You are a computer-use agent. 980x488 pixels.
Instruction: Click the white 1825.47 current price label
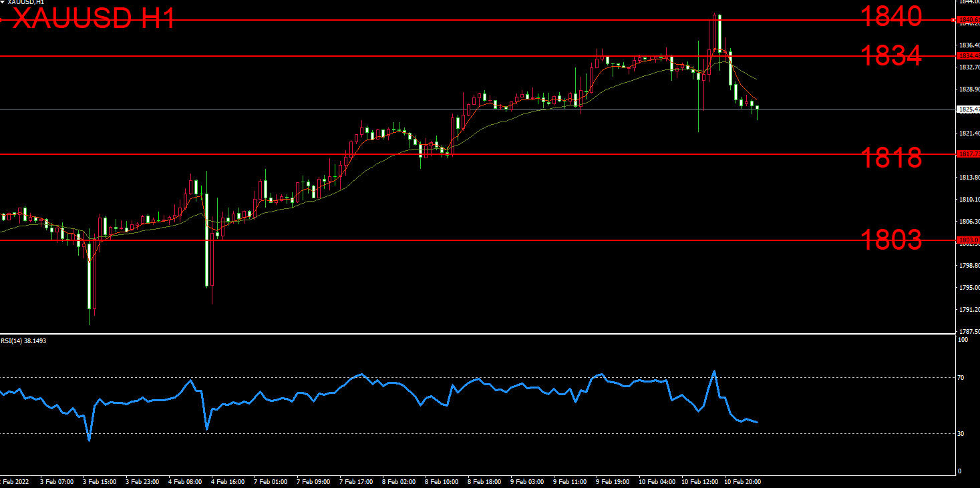pyautogui.click(x=968, y=109)
